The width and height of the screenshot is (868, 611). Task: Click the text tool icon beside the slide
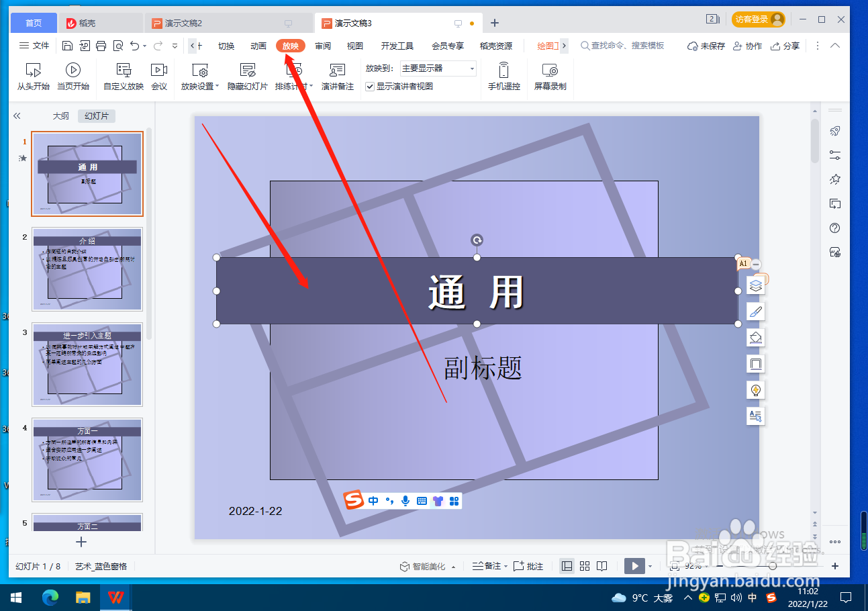click(x=756, y=416)
